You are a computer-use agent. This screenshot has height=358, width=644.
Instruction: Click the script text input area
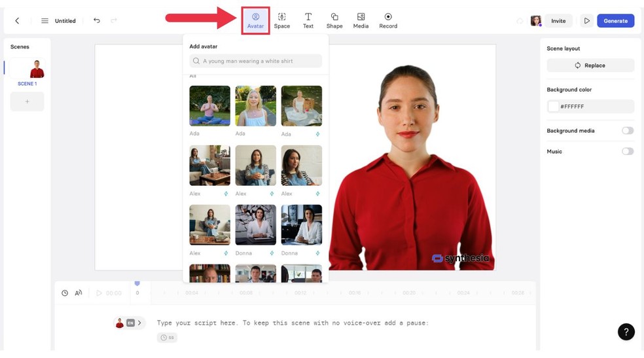click(293, 323)
